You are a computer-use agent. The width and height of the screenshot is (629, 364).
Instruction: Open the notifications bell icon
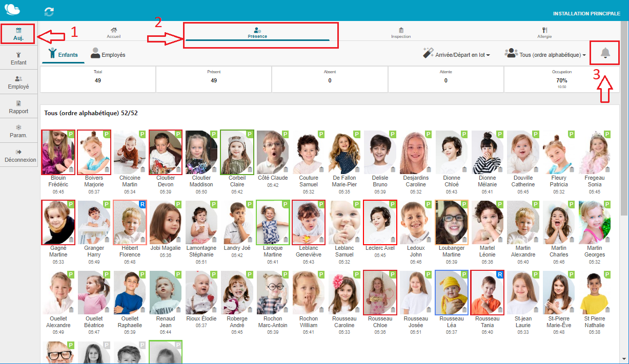pos(605,53)
